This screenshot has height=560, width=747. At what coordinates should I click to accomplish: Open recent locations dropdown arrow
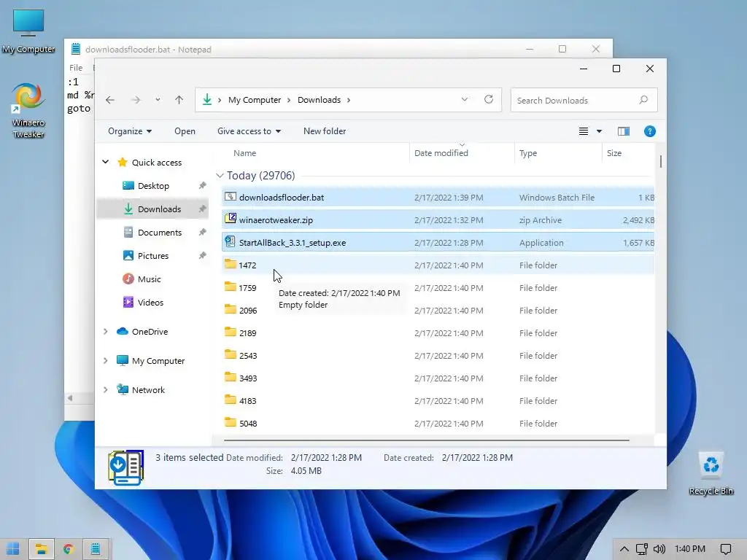click(158, 100)
